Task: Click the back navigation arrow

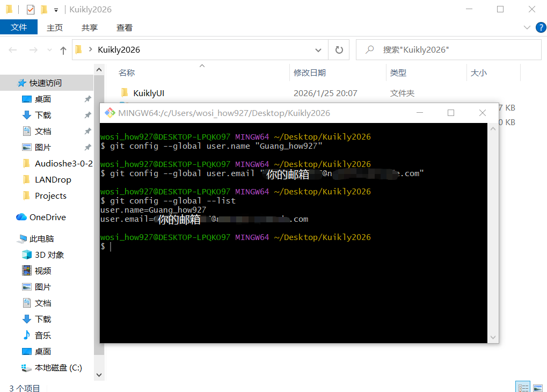Action: (13, 50)
